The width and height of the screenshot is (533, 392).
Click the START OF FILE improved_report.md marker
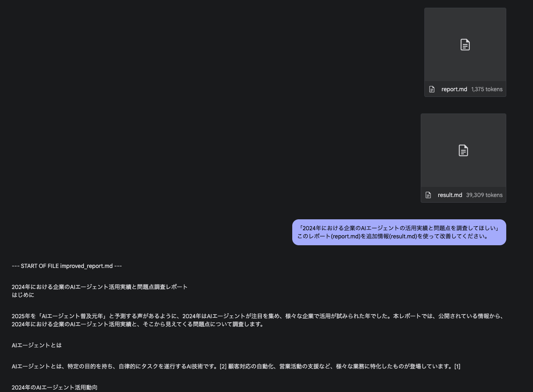click(66, 266)
